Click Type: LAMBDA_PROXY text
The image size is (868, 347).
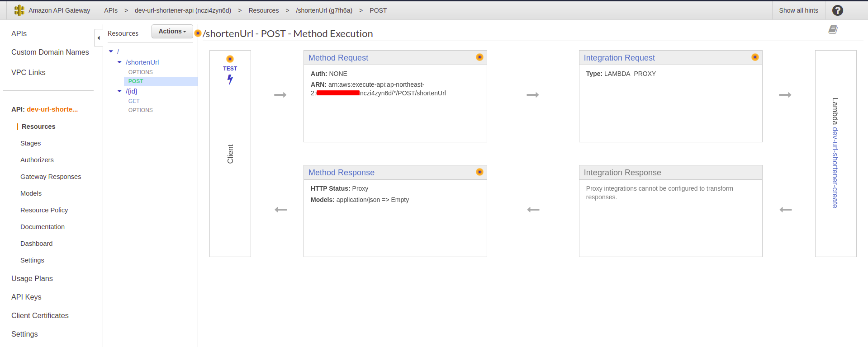[x=621, y=74]
